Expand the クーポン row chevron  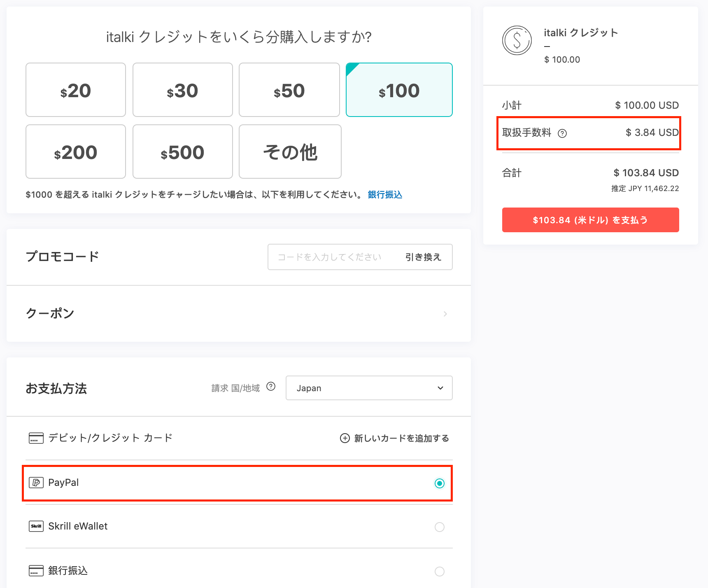445,314
